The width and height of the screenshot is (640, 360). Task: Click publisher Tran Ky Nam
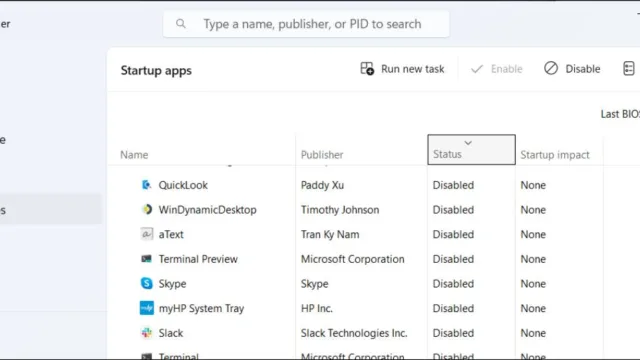330,234
